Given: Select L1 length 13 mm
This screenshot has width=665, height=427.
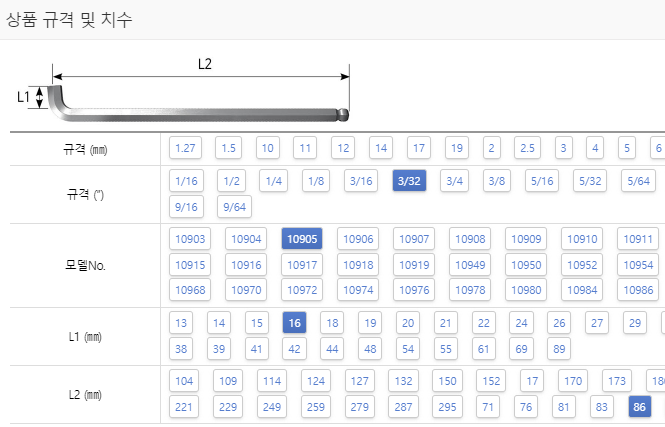Looking at the screenshot, I should click(x=181, y=323).
